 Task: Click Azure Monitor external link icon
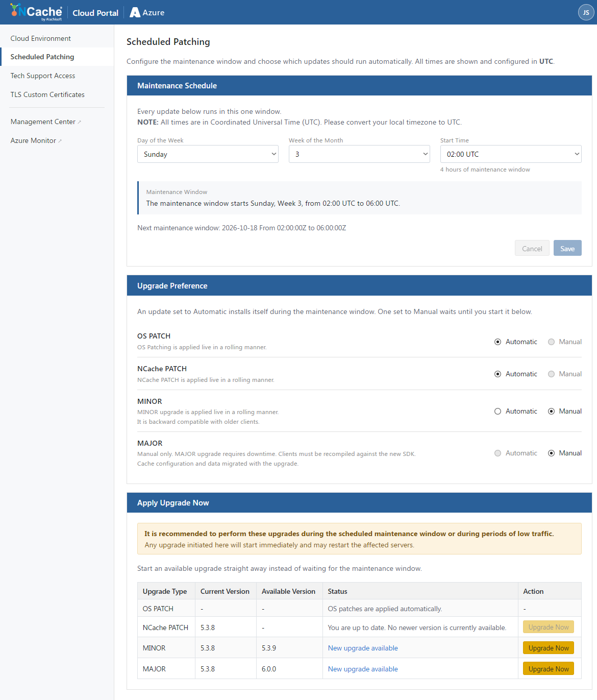60,141
